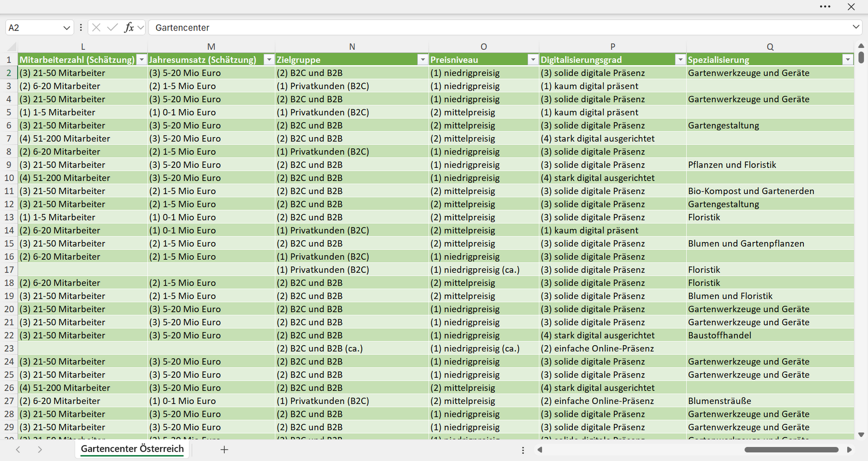Image resolution: width=868 pixels, height=461 pixels.
Task: Select the Gartencenter Österreich sheet tab
Action: [x=132, y=449]
